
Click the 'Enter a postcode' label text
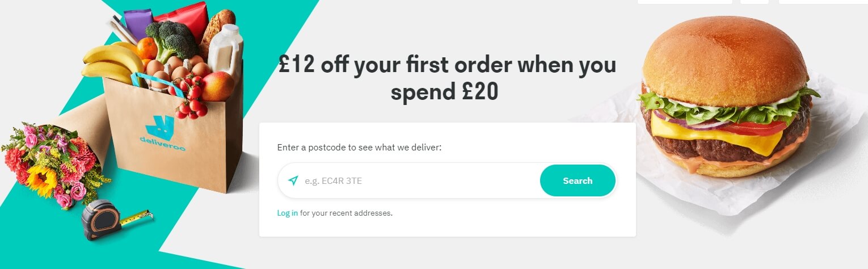coord(359,148)
